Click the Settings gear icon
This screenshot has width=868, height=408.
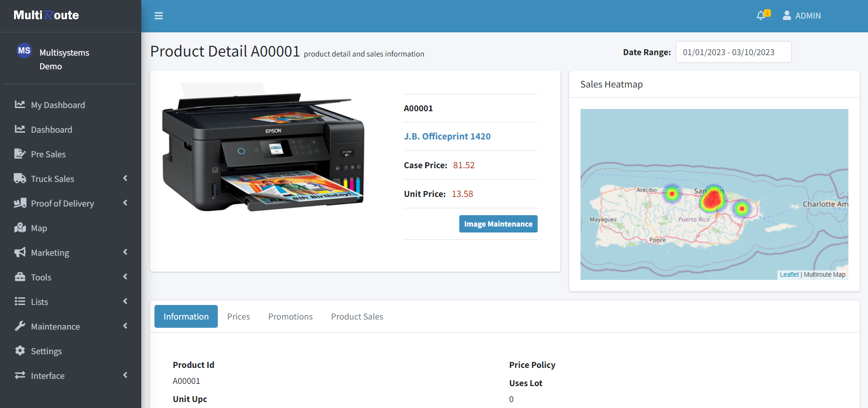pyautogui.click(x=20, y=351)
